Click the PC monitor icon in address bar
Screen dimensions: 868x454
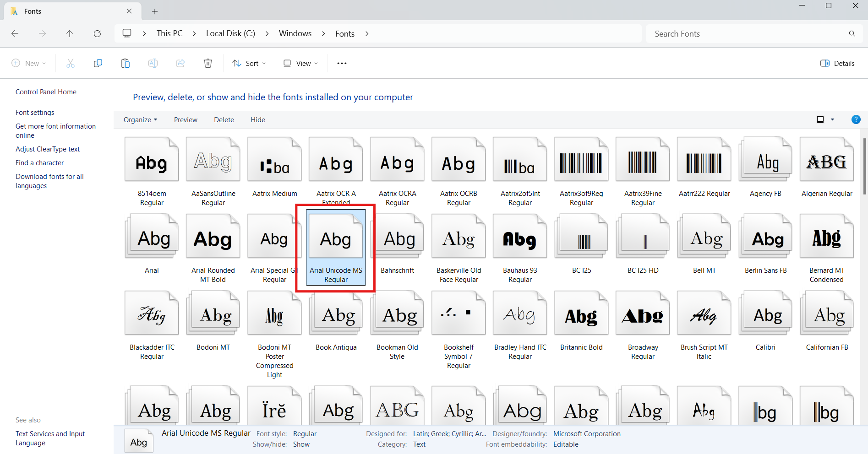click(x=127, y=33)
